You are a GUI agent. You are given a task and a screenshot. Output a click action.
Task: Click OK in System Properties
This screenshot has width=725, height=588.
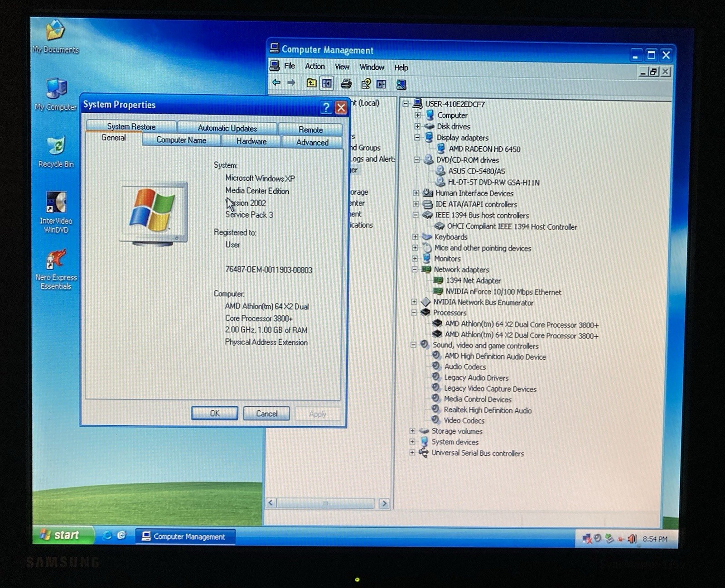pos(215,414)
